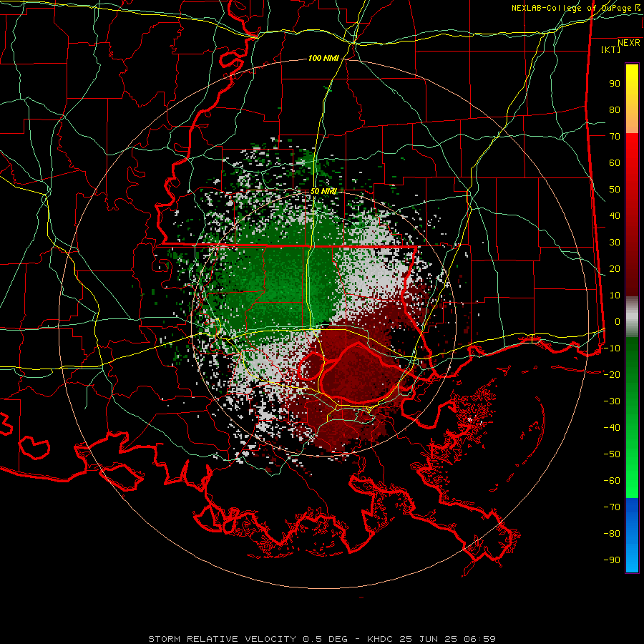Click the NEXR label above the color scale
The width and height of the screenshot is (644, 644).
628,43
